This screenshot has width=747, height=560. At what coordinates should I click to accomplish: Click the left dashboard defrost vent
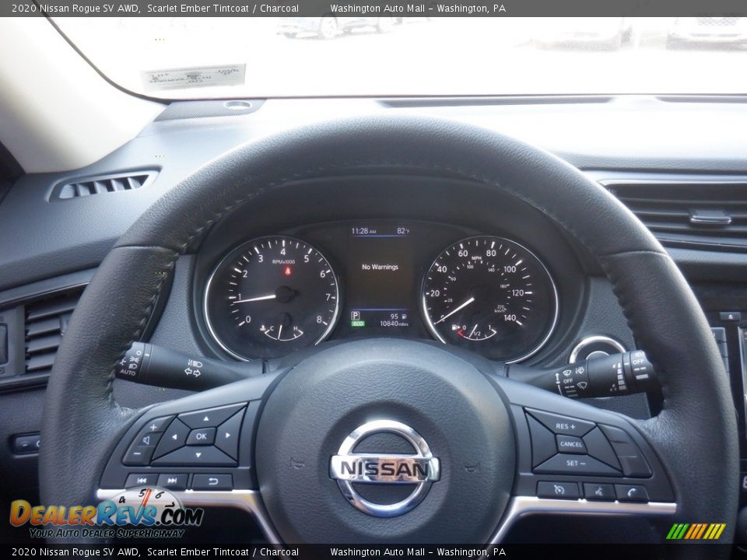[103, 185]
